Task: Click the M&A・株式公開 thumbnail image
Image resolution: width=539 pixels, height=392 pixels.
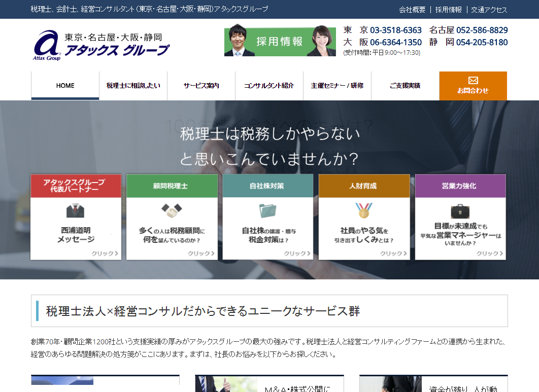Action: [226, 384]
